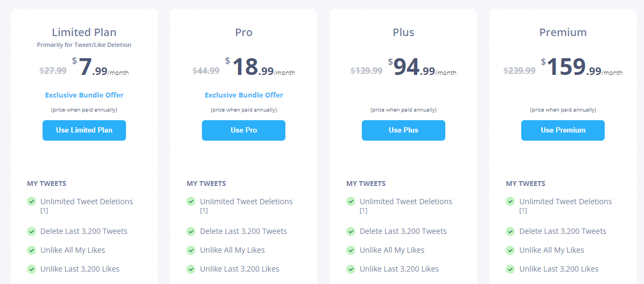Click Pro plan's Unlike All My Likes checkmark
Screen dimensions: 644x284
(x=191, y=250)
